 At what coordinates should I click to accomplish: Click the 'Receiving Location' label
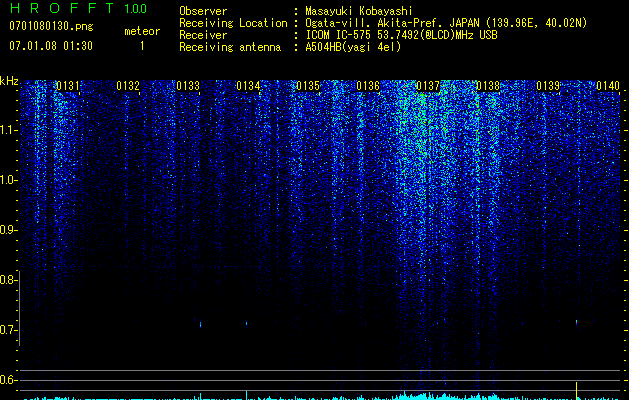(233, 23)
